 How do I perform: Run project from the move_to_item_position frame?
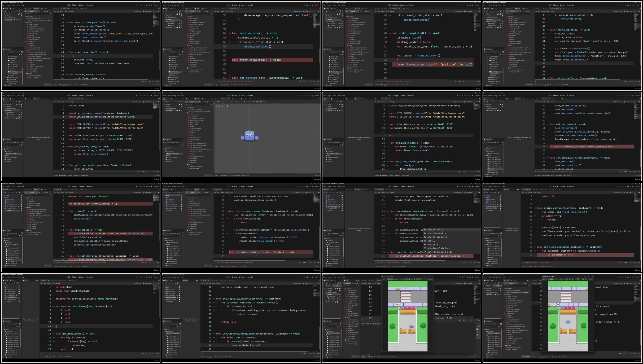[137, 5]
